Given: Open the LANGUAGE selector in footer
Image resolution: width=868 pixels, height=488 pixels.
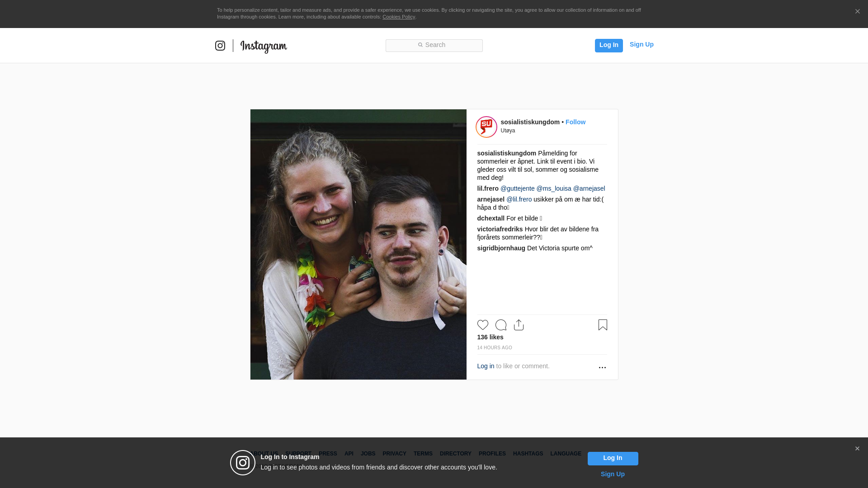Looking at the screenshot, I should click(566, 454).
